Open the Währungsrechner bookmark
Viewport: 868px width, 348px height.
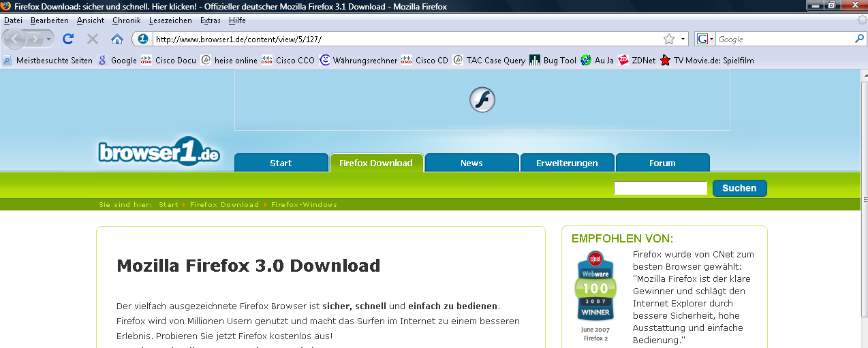(358, 61)
